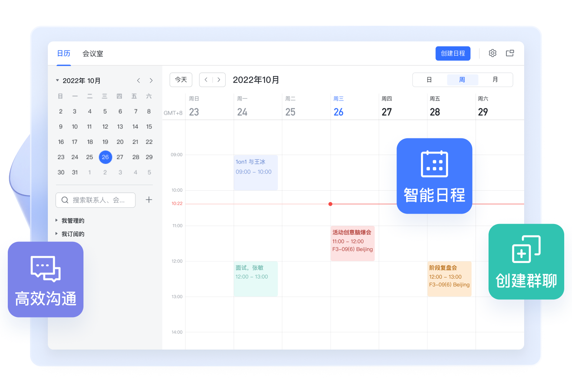Go to next month in mini calendar
The width and height of the screenshot is (572, 392).
click(151, 80)
